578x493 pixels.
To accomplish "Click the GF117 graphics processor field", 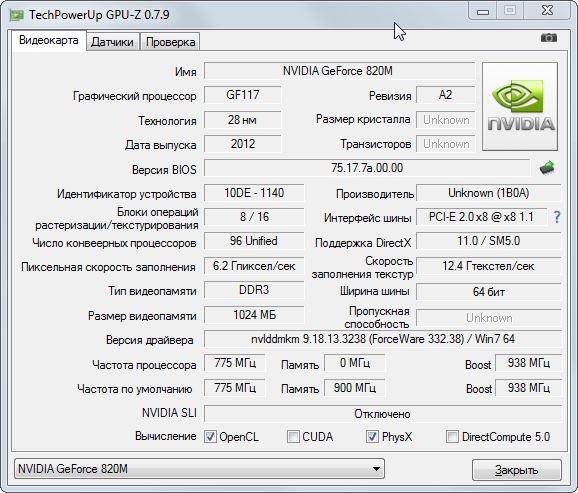I will 243,95.
